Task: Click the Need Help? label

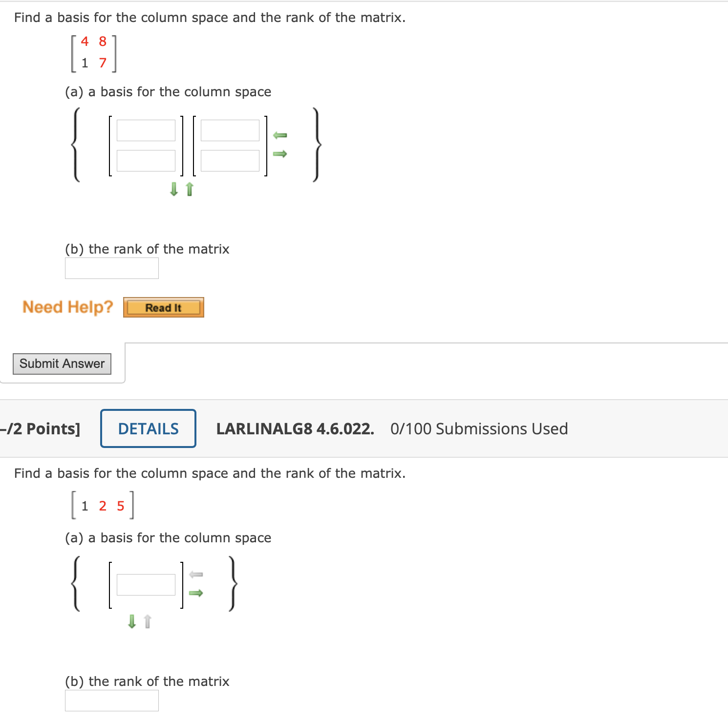Action: [x=67, y=307]
